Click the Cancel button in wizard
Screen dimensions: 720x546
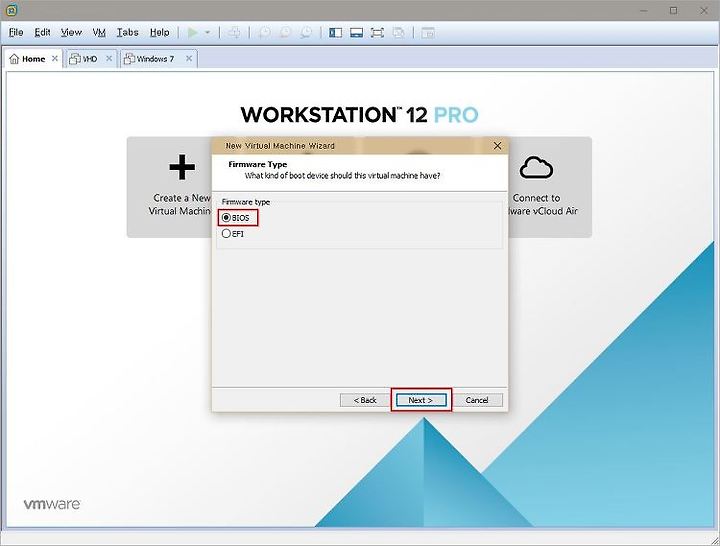(477, 400)
